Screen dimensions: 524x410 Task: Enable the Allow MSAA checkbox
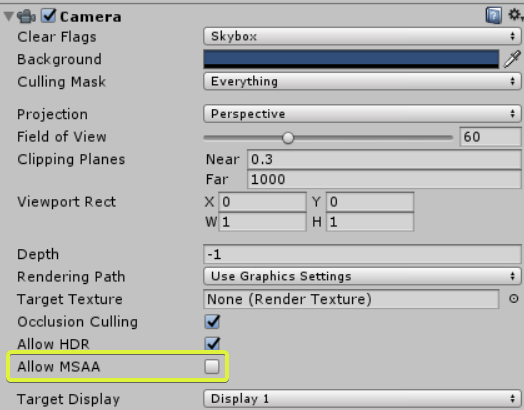(212, 366)
